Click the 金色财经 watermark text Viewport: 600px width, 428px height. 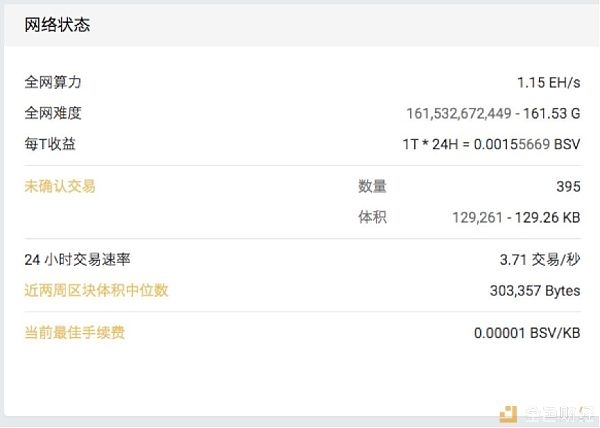pos(559,415)
